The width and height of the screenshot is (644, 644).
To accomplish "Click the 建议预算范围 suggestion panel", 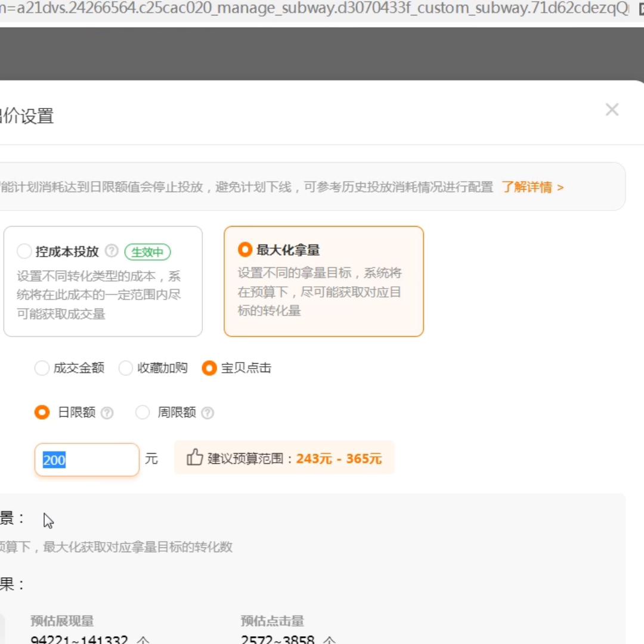I will pyautogui.click(x=284, y=458).
